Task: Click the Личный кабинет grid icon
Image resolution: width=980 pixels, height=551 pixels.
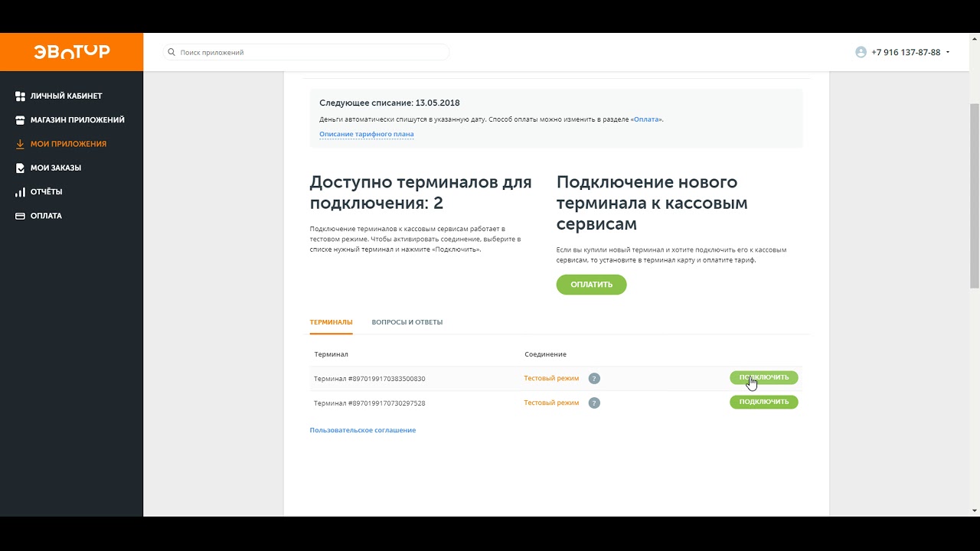Action: [21, 96]
